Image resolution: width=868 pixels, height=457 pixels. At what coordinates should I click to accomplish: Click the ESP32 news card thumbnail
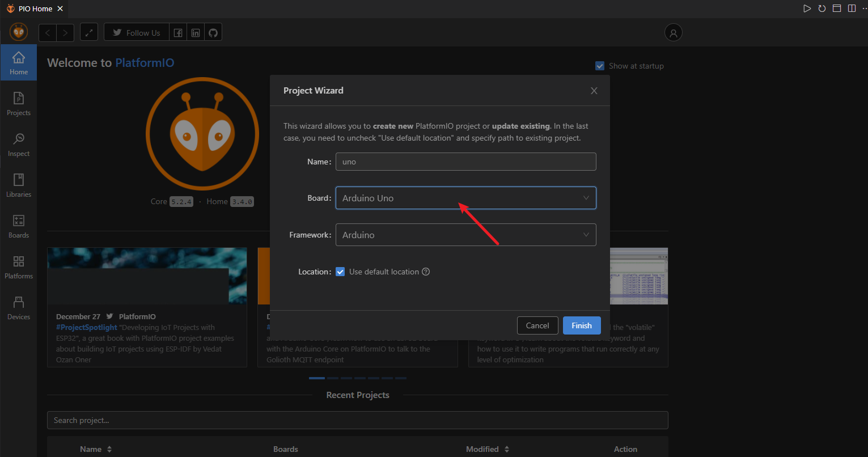pyautogui.click(x=147, y=276)
